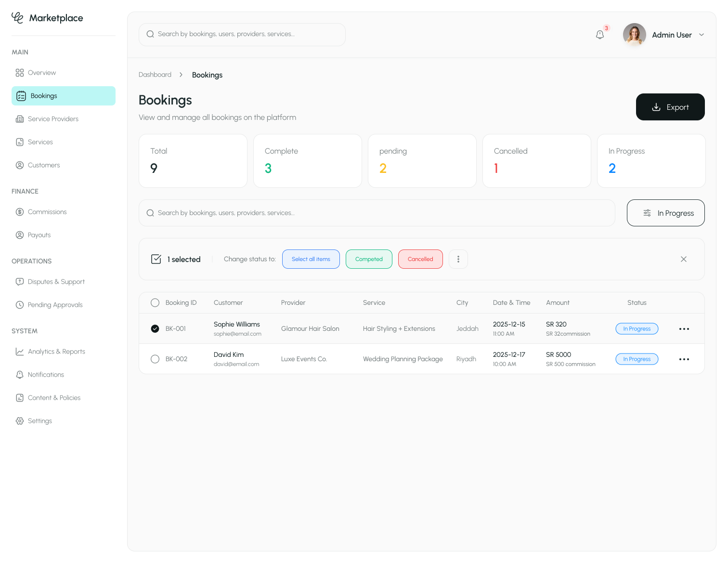Dismiss the bulk selection bar
Screen dimensions: 728x563
coord(684,259)
